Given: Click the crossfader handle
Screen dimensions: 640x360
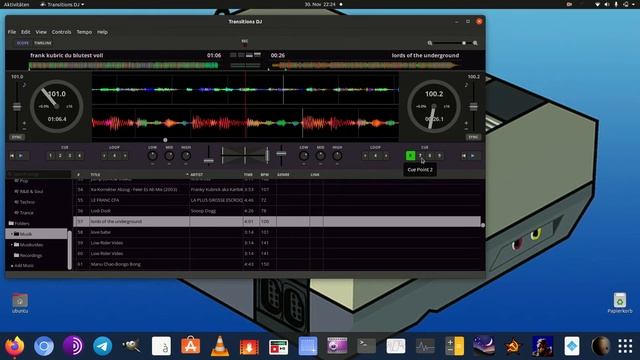Looking at the screenshot, I should tap(267, 156).
